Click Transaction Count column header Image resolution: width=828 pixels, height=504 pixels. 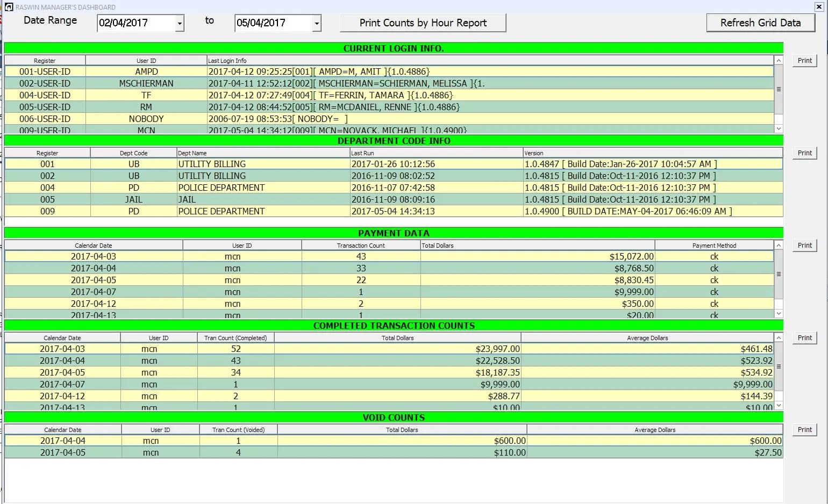pyautogui.click(x=361, y=246)
